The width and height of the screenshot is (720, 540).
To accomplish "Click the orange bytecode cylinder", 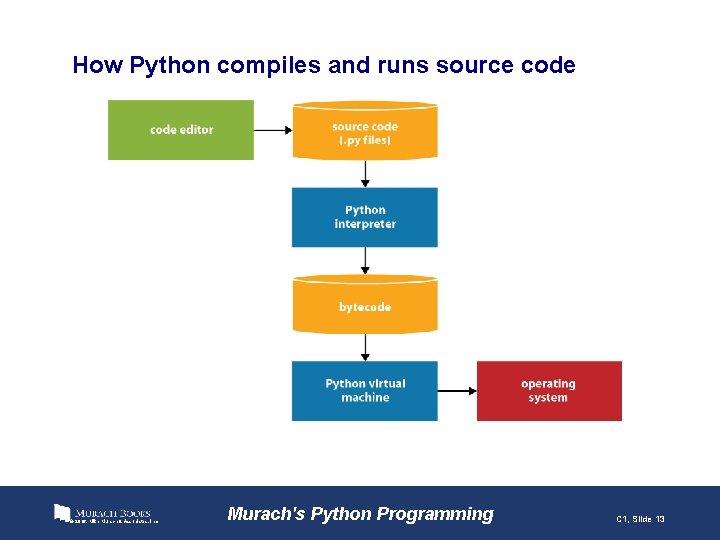I will 365,304.
